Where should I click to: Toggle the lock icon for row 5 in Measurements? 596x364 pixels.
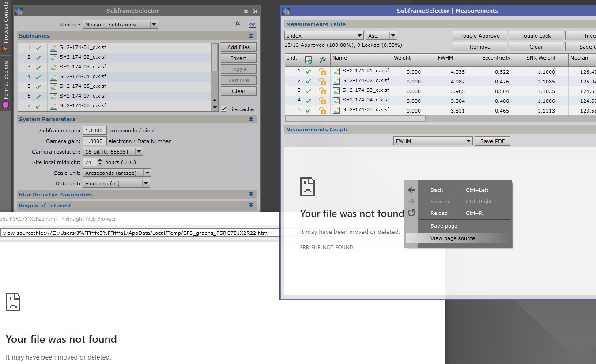pos(323,110)
